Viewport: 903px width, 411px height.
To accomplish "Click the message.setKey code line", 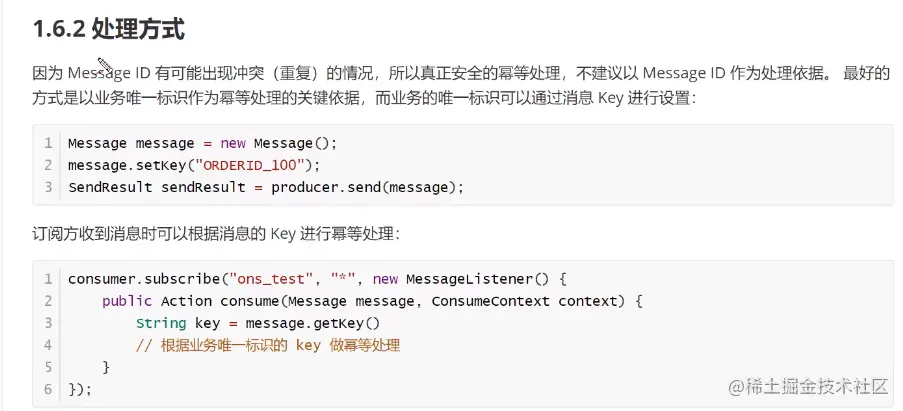I will tap(194, 165).
